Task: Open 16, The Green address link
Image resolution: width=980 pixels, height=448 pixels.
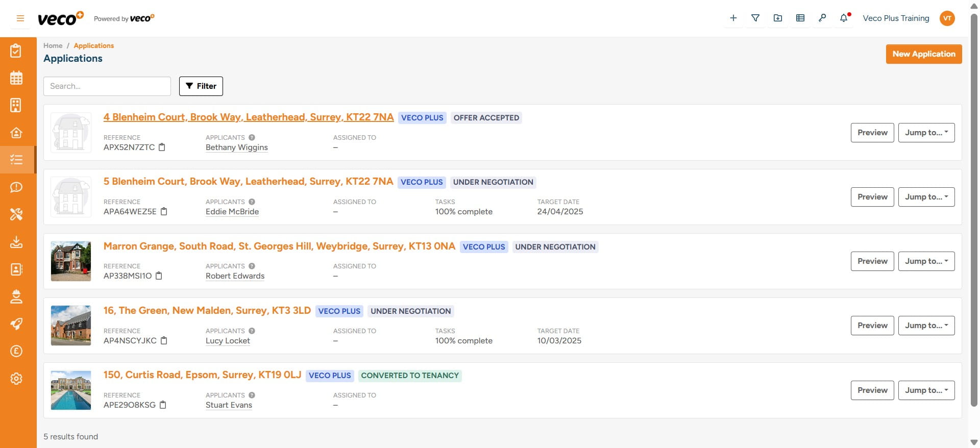Action: coord(207,311)
